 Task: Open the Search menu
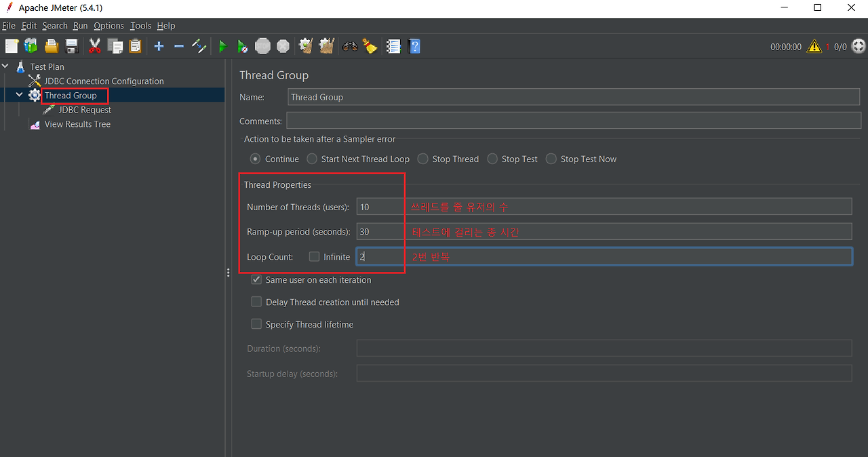pos(55,26)
